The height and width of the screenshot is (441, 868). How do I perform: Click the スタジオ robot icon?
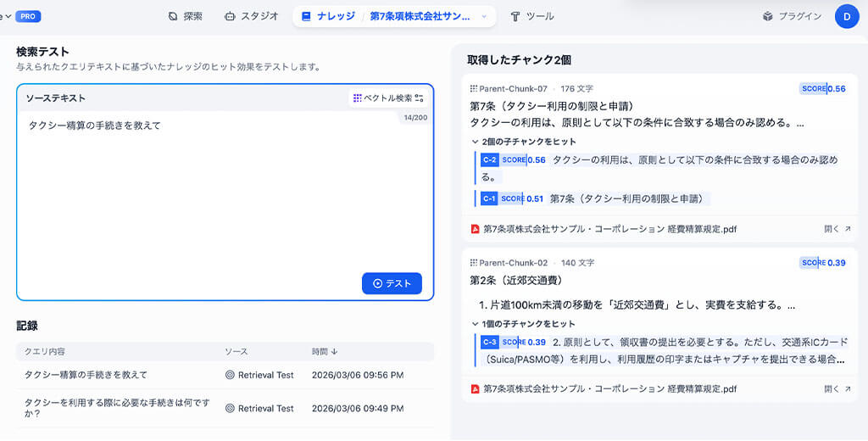click(230, 16)
